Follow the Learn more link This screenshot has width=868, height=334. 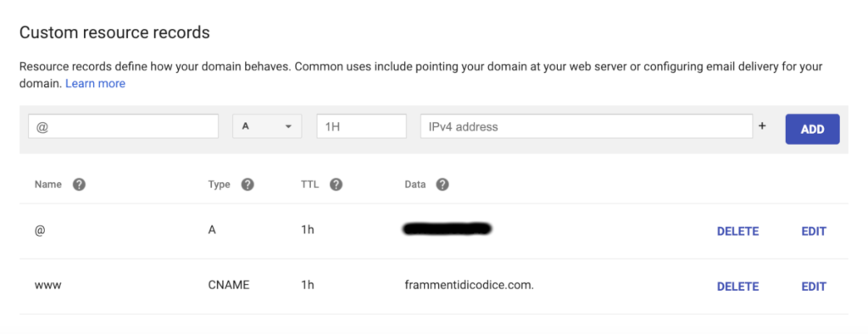coord(95,84)
